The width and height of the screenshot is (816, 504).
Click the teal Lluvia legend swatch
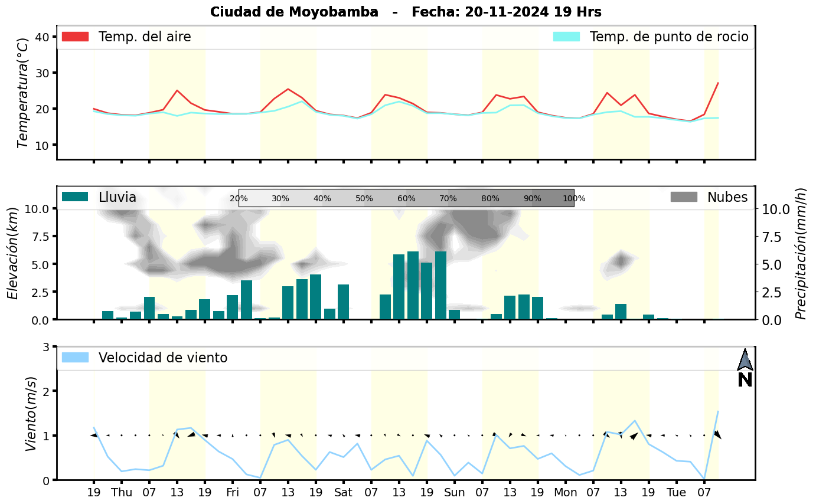tap(75, 197)
